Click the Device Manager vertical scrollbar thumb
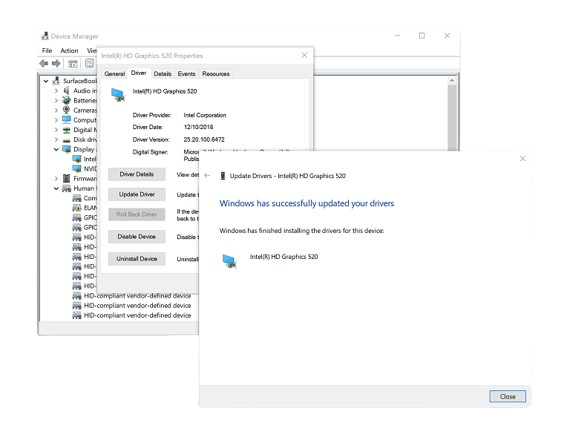564x443 pixels. (452, 118)
